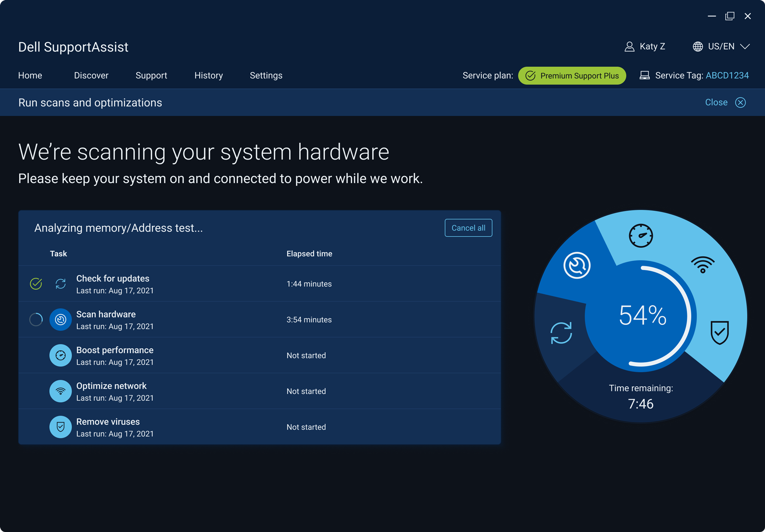Viewport: 765px width, 532px height.
Task: Click the Premium Support Plus service plan badge
Action: click(x=572, y=76)
